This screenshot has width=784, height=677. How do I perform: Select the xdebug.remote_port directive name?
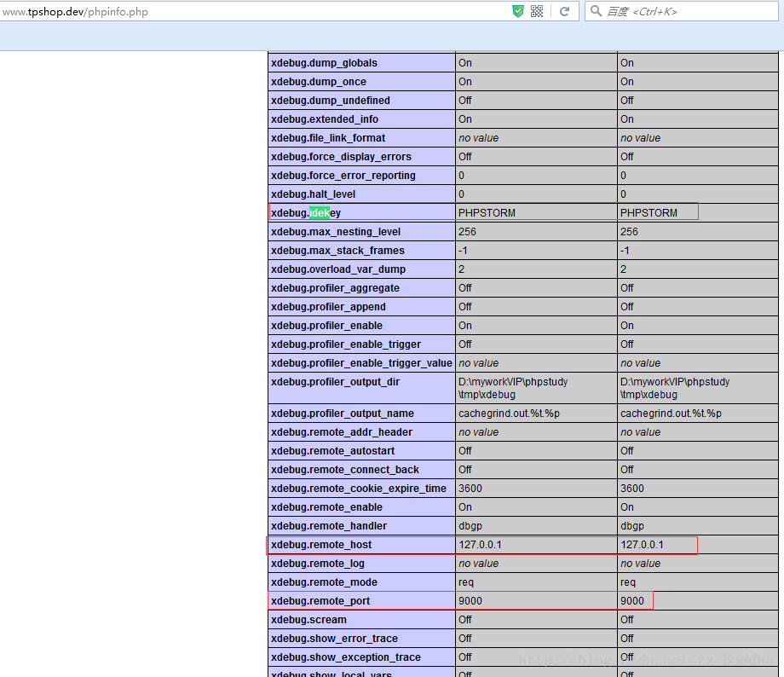click(320, 601)
